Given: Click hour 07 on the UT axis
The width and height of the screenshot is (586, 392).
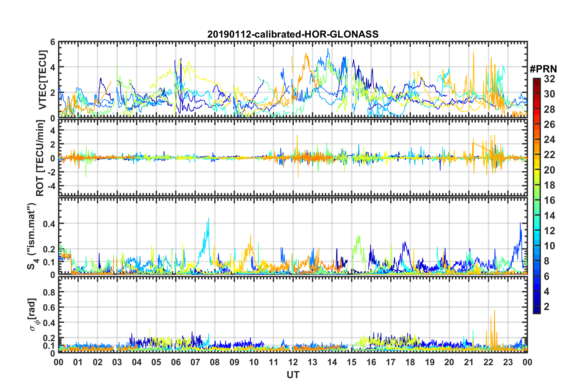Looking at the screenshot, I should click(195, 362).
